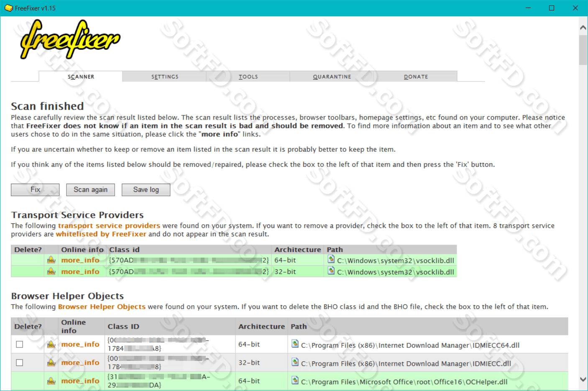Image resolution: width=588 pixels, height=391 pixels.
Task: Open the Settings tab
Action: (165, 77)
